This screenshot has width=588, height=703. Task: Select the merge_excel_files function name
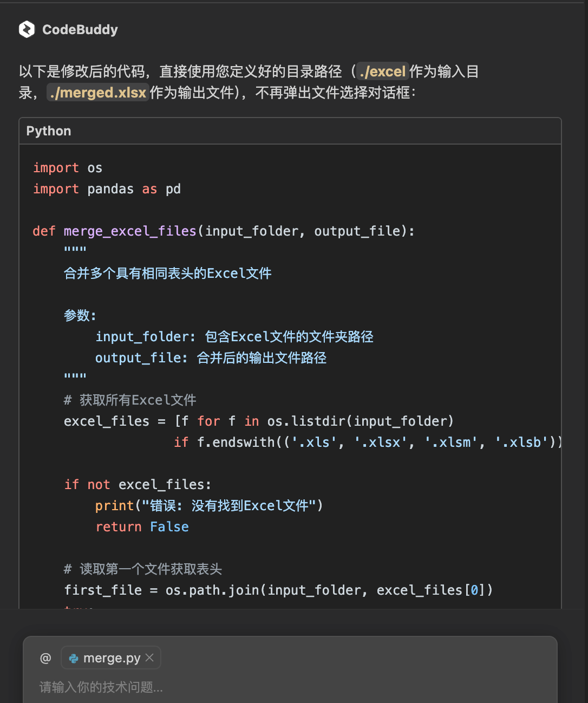click(130, 231)
